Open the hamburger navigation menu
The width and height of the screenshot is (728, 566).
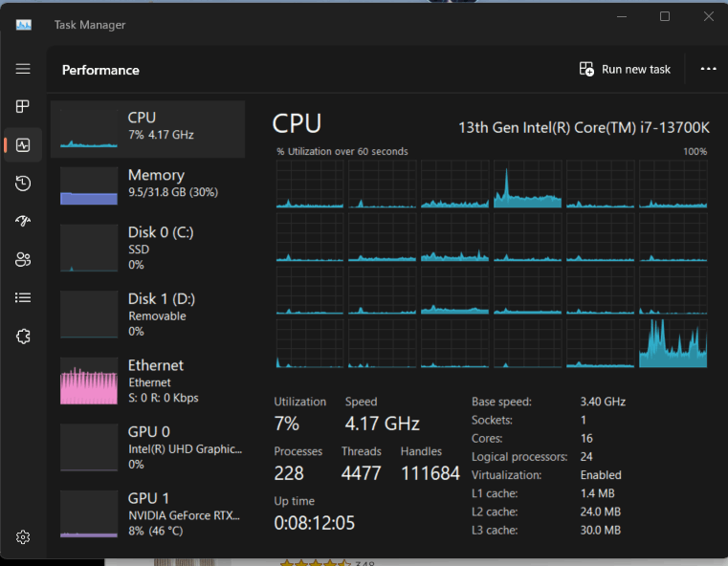23,69
